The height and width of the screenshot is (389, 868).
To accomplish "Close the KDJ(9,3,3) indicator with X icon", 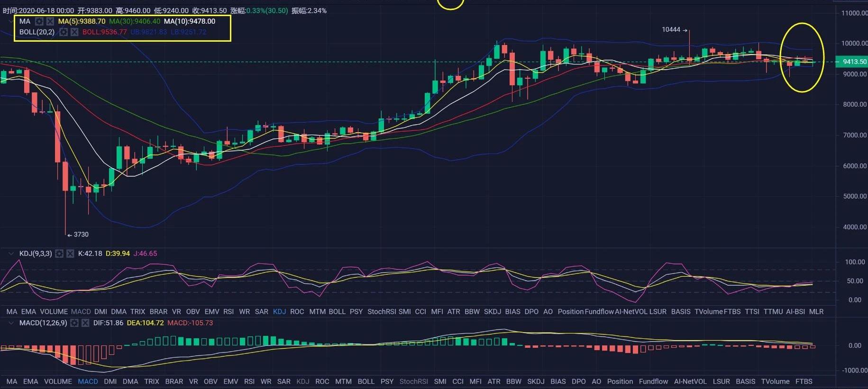I will pos(70,253).
